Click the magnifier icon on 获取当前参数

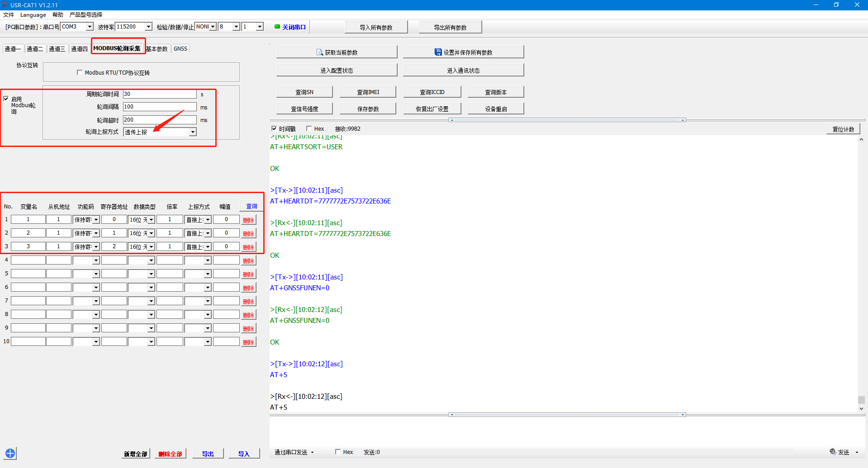tap(319, 52)
